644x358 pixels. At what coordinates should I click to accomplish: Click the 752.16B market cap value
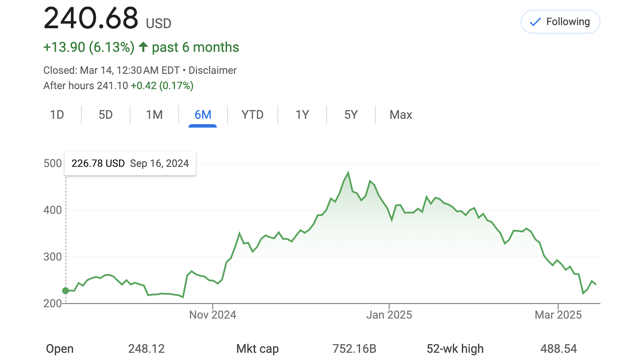click(x=354, y=349)
